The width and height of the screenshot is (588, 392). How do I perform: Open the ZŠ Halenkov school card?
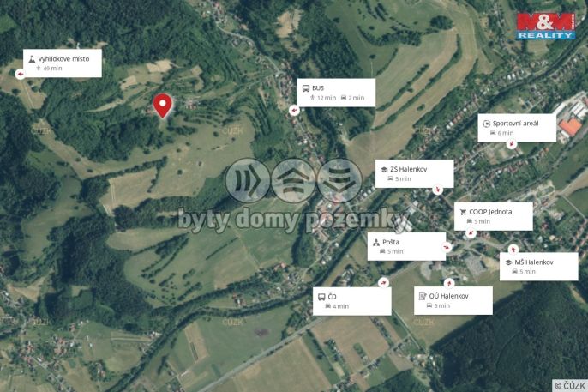click(x=414, y=173)
